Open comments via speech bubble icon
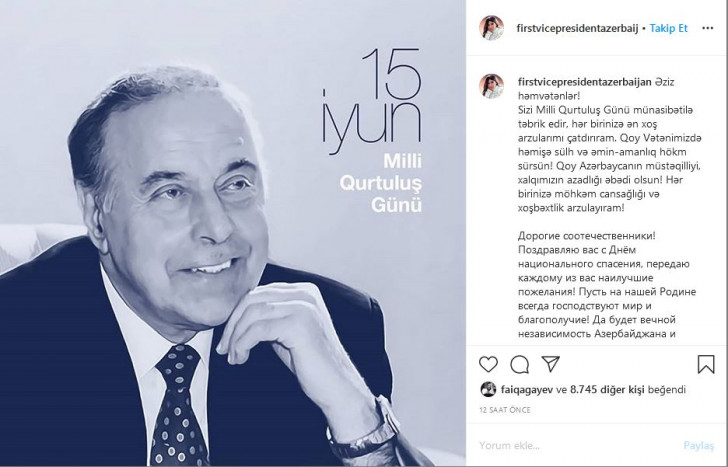Image resolution: width=728 pixels, height=467 pixels. tap(520, 364)
